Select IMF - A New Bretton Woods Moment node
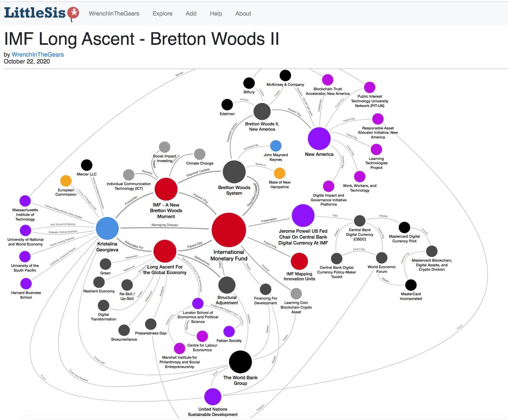 click(166, 189)
